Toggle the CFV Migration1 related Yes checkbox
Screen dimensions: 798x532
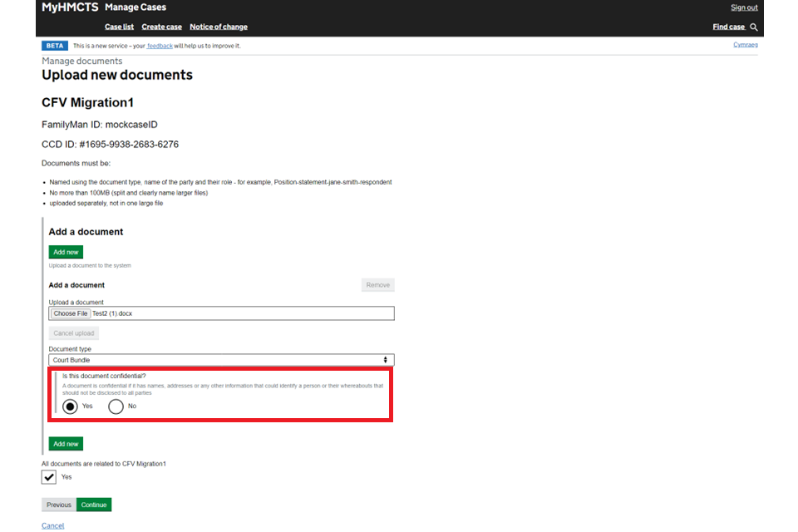(x=49, y=477)
